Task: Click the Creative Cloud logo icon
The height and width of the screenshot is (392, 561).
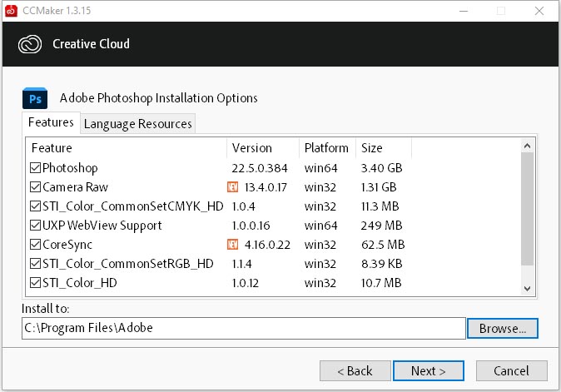Action: [30, 44]
